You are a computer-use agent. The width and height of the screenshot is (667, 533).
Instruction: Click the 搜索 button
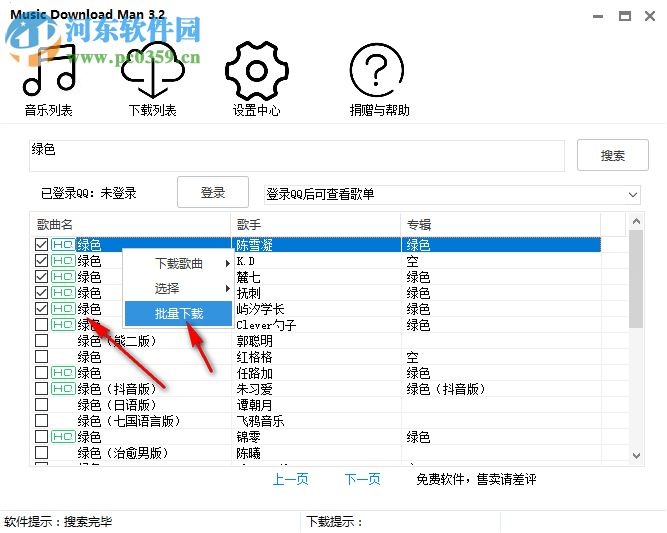pyautogui.click(x=613, y=155)
